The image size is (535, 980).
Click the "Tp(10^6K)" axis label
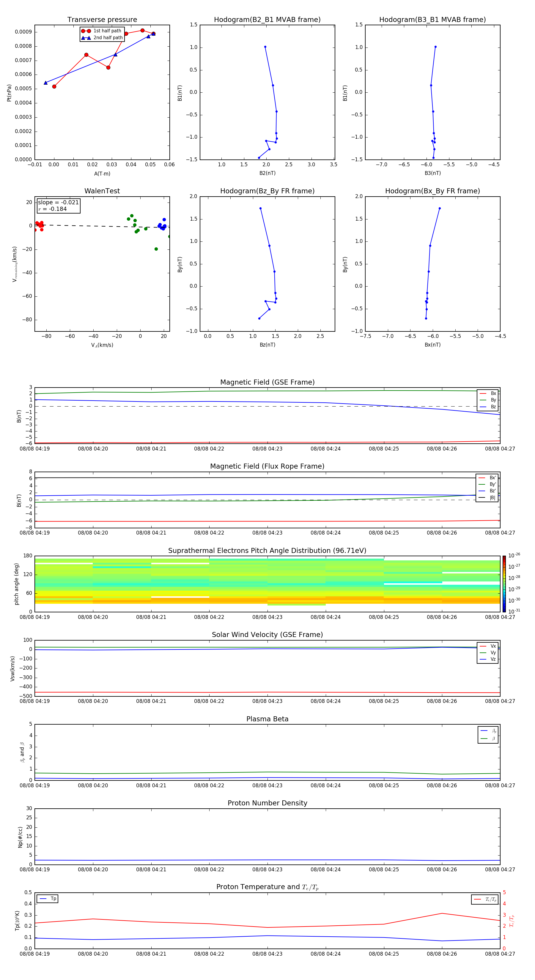[17, 921]
